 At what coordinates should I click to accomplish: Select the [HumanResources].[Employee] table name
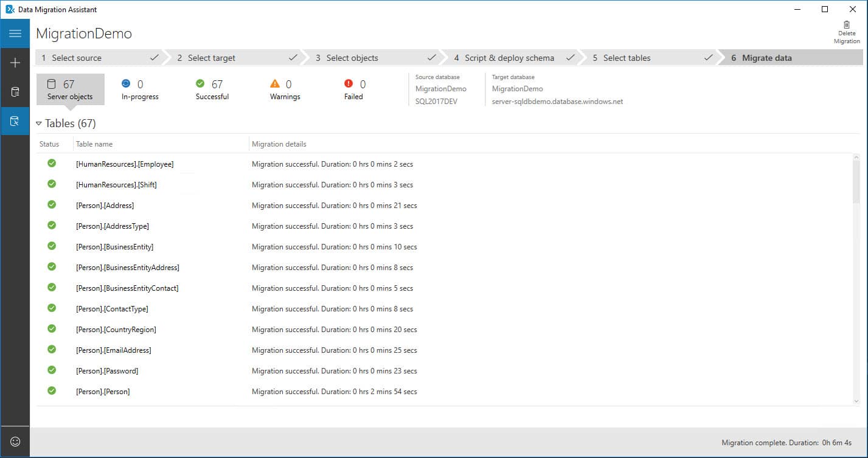pyautogui.click(x=125, y=164)
